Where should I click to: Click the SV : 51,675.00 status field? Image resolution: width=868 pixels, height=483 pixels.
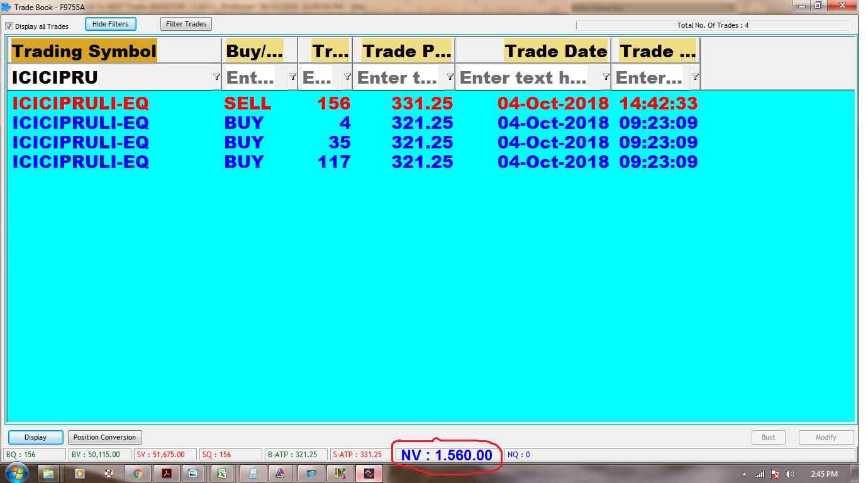165,455
